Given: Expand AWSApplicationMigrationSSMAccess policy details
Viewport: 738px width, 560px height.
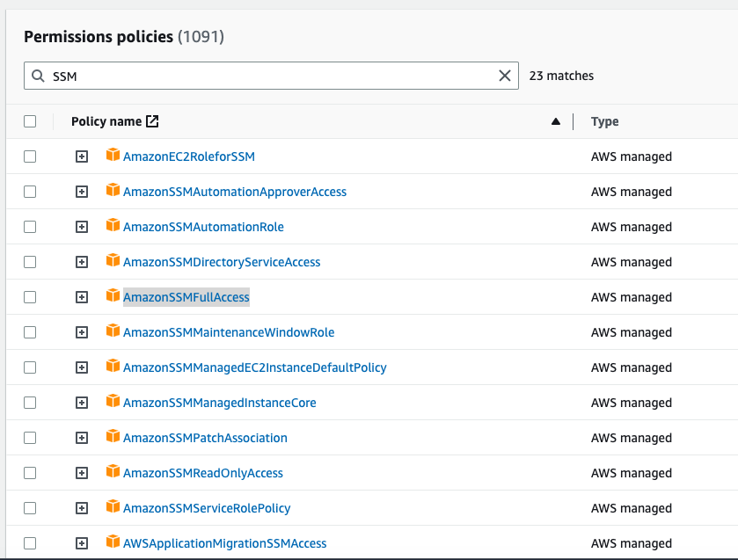Looking at the screenshot, I should [x=82, y=543].
